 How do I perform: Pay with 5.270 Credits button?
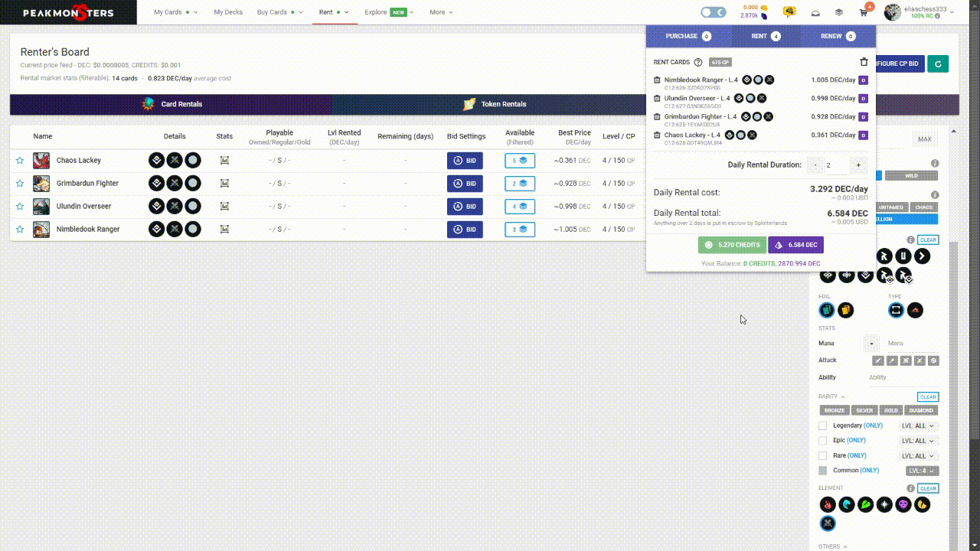pos(732,245)
